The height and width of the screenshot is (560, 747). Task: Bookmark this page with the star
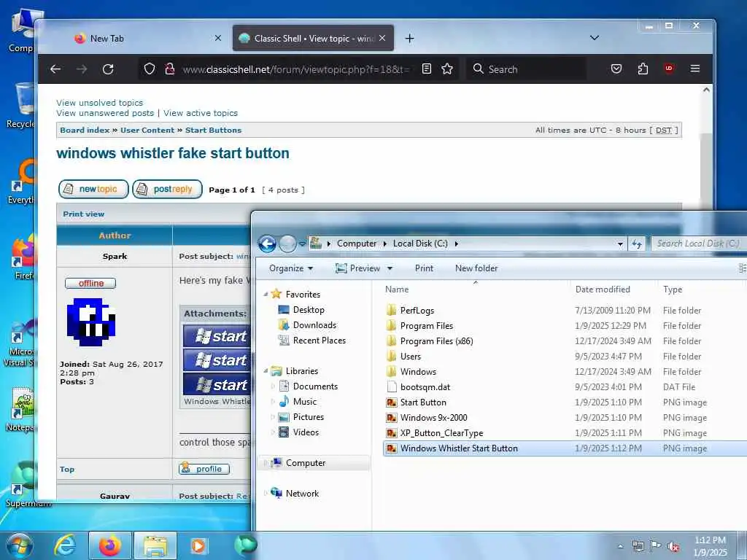pyautogui.click(x=447, y=69)
